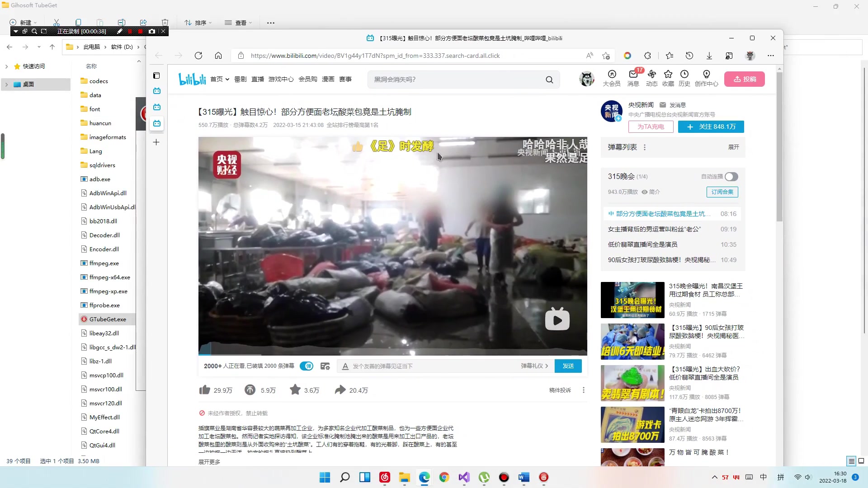Screen dimensions: 868x488
Task: Open vertical tabs panel icon in browser
Action: (156, 75)
